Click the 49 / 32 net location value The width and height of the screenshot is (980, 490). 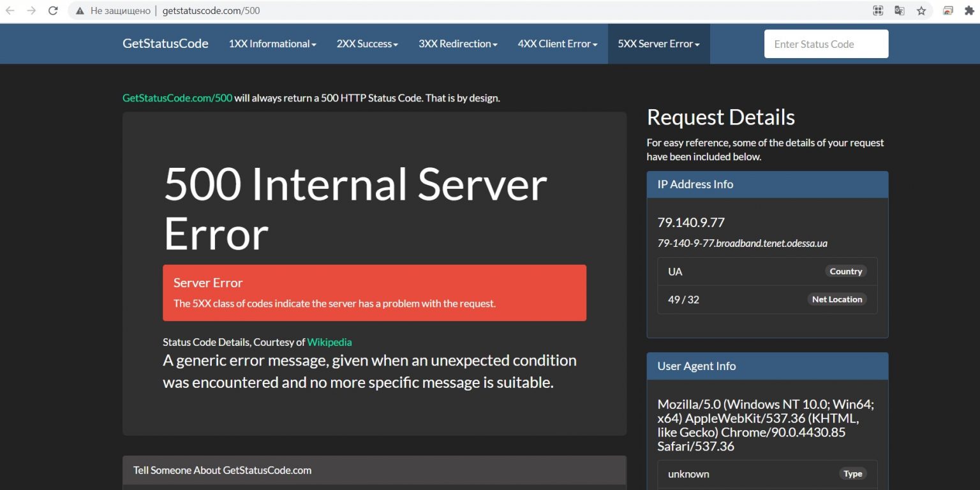pos(683,299)
